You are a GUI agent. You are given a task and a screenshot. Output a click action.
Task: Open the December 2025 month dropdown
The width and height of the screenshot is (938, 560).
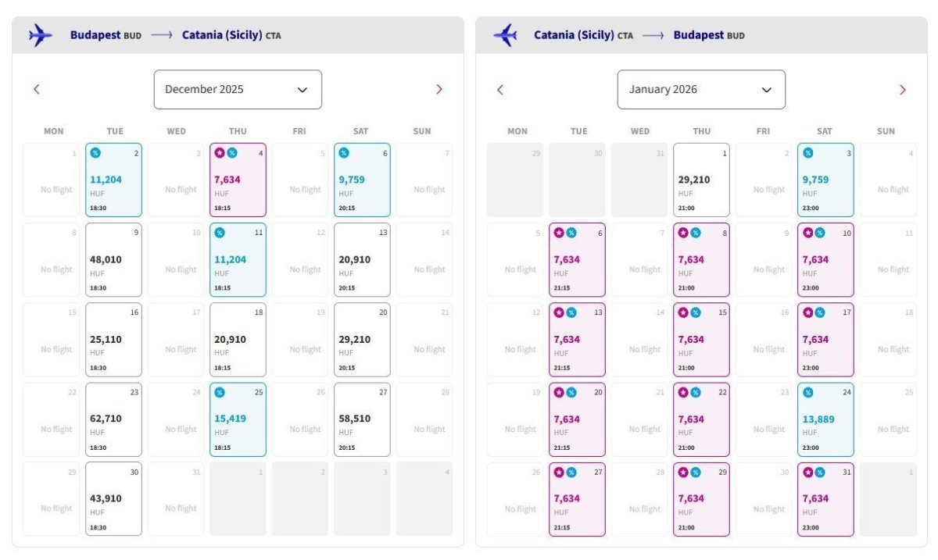coord(238,90)
